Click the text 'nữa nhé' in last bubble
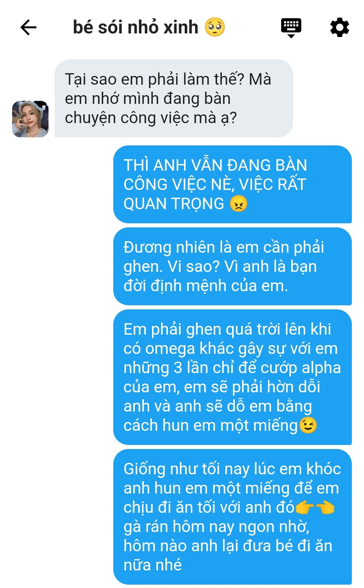Screen dimensions: 364x588 153,565
